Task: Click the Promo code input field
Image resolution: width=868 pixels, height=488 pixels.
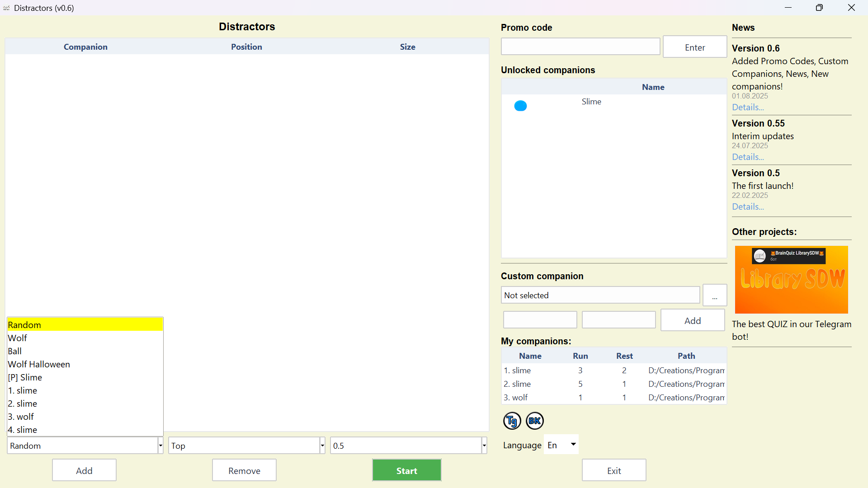Action: tap(580, 47)
